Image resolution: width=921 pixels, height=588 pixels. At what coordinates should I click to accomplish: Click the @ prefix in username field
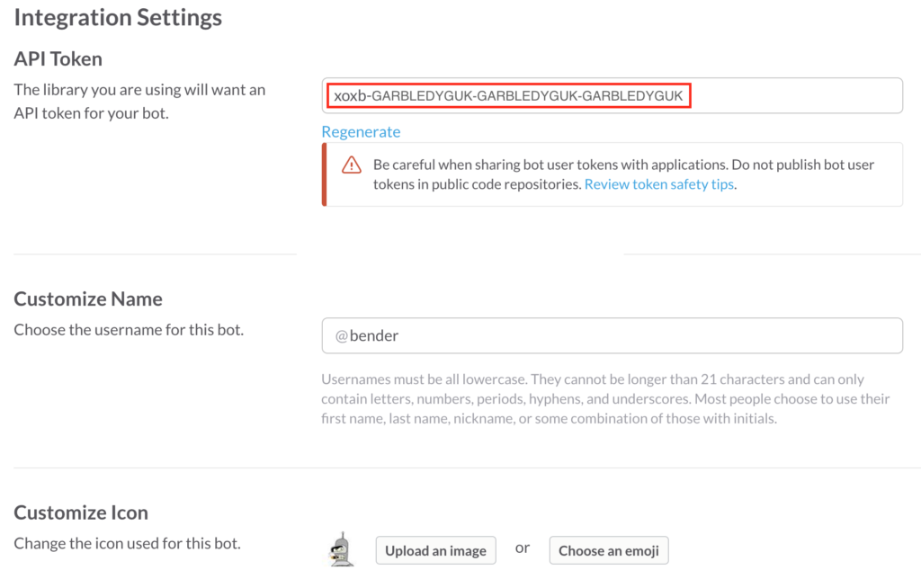342,335
